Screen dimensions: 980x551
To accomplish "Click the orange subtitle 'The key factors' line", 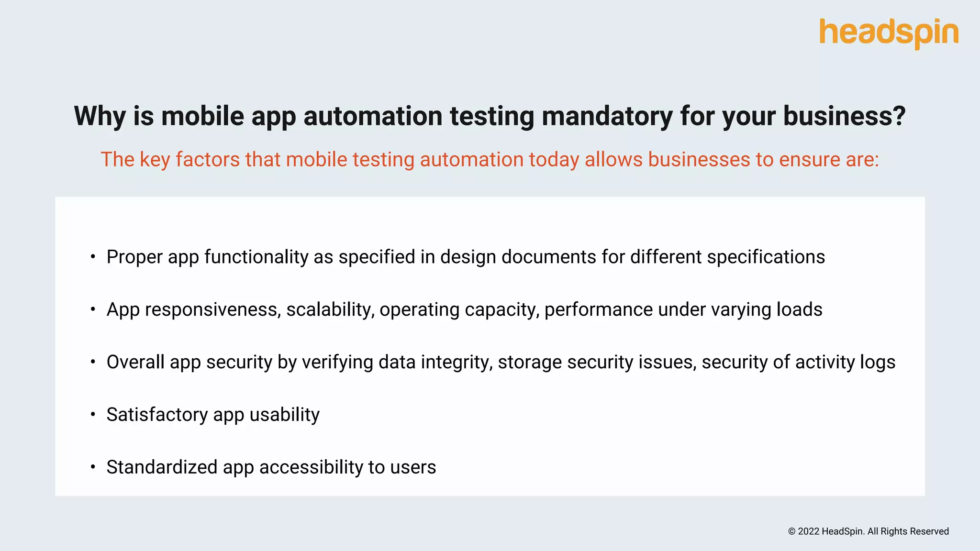I will (x=490, y=159).
